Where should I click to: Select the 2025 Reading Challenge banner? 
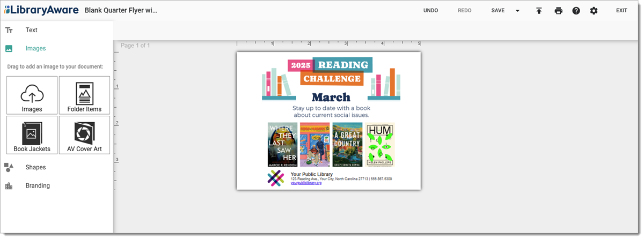[x=331, y=72]
